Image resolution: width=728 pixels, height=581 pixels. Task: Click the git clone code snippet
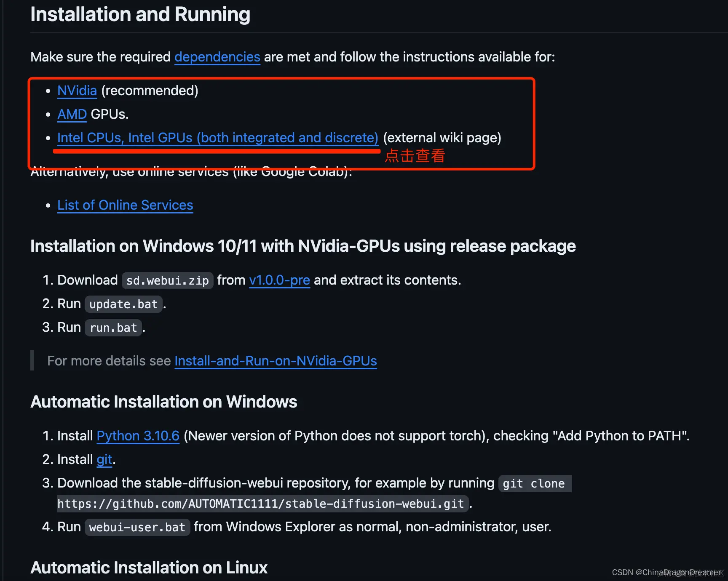[x=534, y=483]
